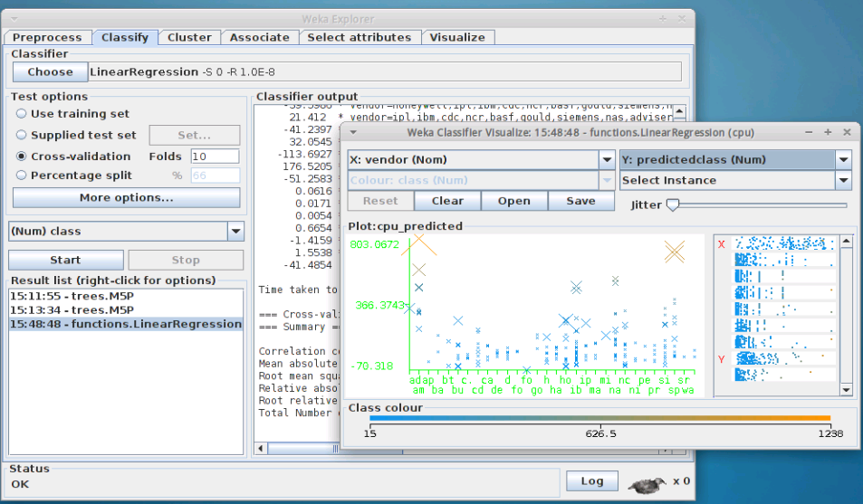Click the Reset button in visualizer
Screen dimensions: 863x504
coord(380,201)
